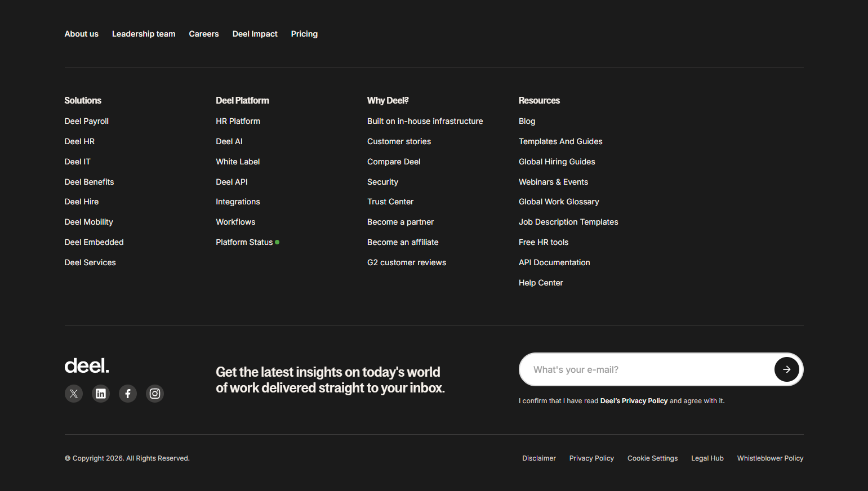868x491 pixels.
Task: Open Deel HR link
Action: [79, 141]
